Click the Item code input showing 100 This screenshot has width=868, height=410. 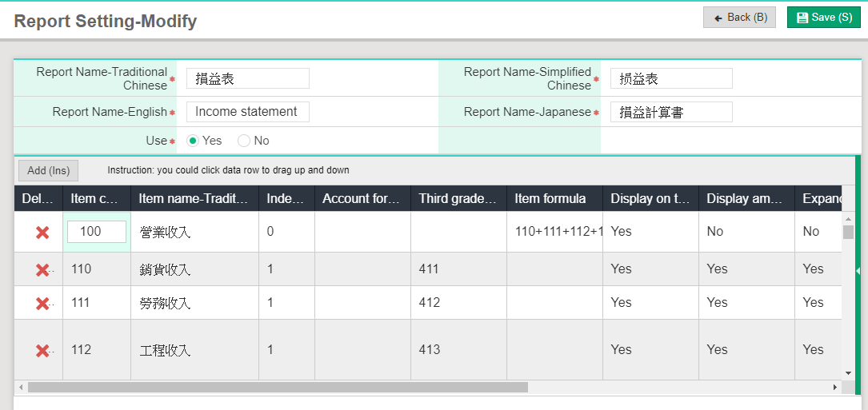97,232
